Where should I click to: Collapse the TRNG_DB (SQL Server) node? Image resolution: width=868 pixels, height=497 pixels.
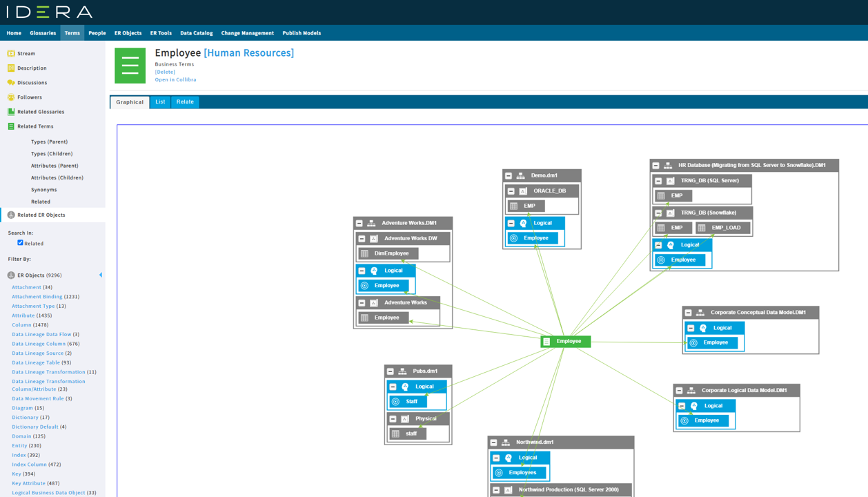658,181
